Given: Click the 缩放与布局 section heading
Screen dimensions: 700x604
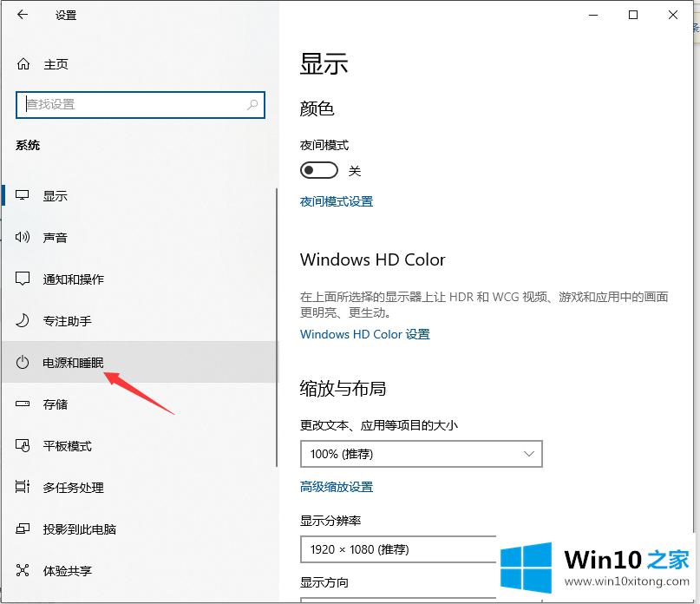Looking at the screenshot, I should [343, 388].
